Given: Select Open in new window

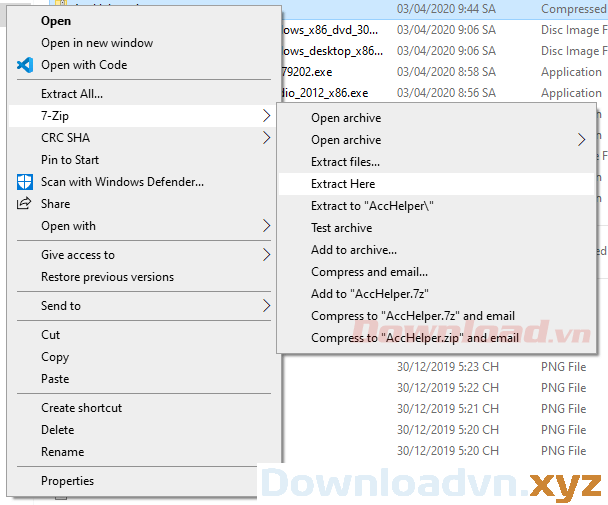Looking at the screenshot, I should coord(97,43).
